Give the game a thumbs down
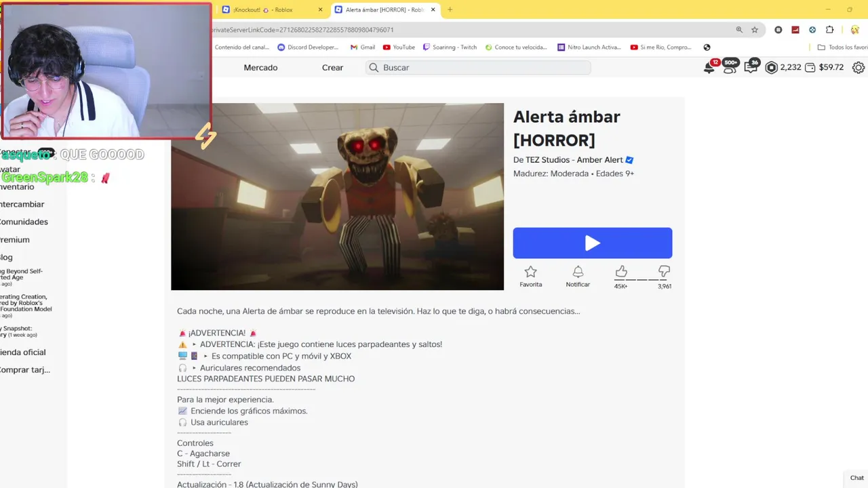This screenshot has height=488, width=868. click(x=664, y=271)
